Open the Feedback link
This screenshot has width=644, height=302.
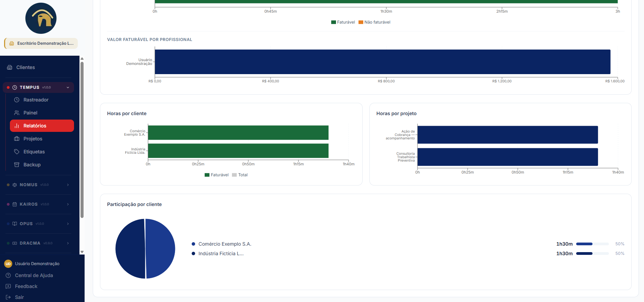[26, 286]
